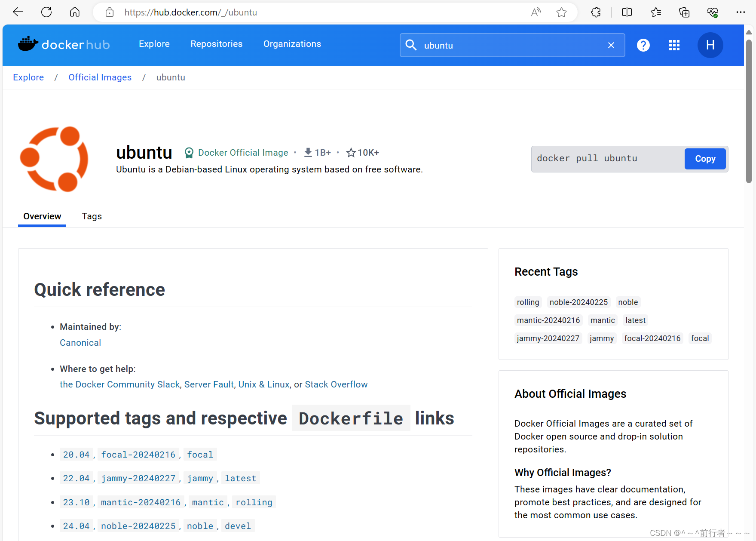Open the Canonical maintainer link
The image size is (756, 541).
[80, 342]
